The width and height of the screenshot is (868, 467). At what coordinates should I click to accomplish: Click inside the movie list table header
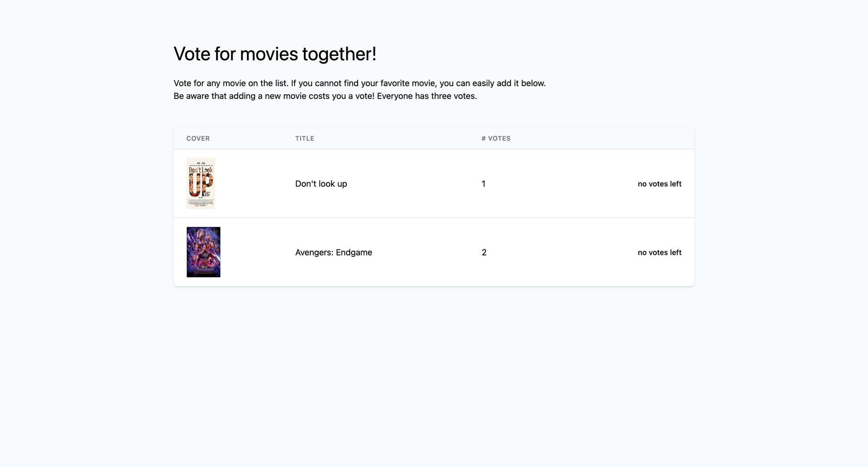(434, 138)
